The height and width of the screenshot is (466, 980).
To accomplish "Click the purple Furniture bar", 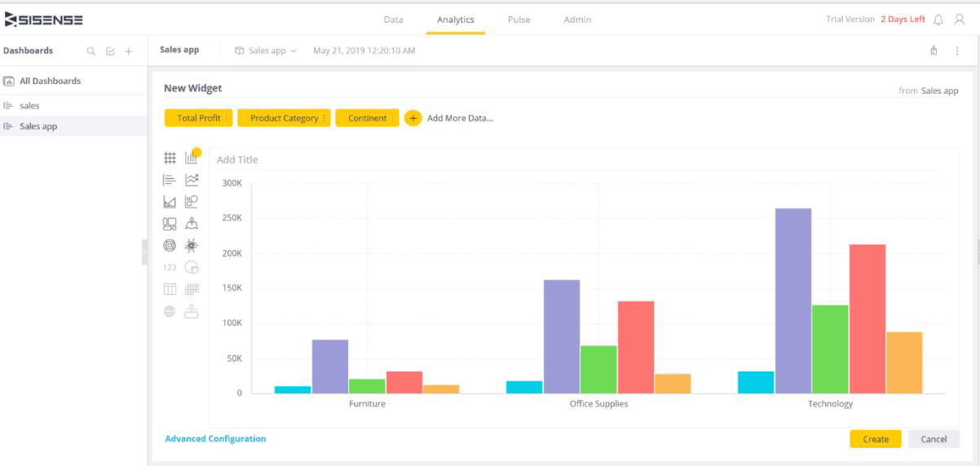I will pyautogui.click(x=330, y=367).
